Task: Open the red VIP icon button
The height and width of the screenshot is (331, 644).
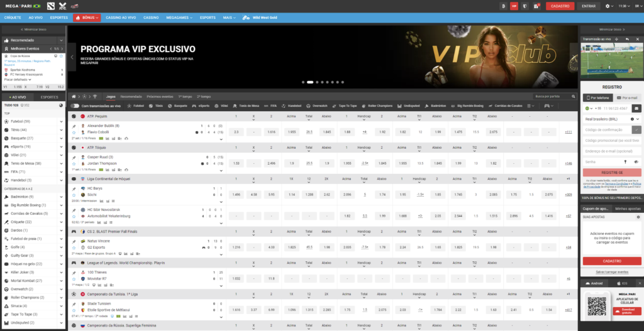Action: [514, 6]
